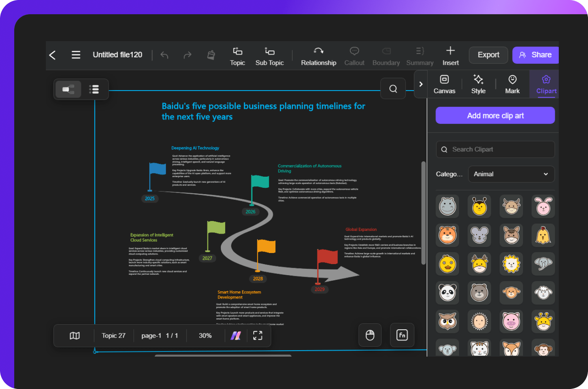
Task: Click the canvas horizontal scrollbar
Action: tap(223, 355)
